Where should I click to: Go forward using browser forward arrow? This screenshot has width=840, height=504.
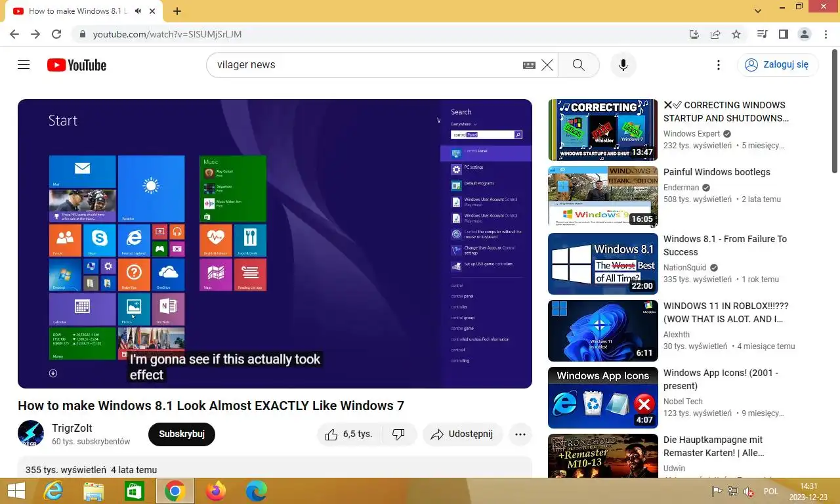click(x=35, y=34)
